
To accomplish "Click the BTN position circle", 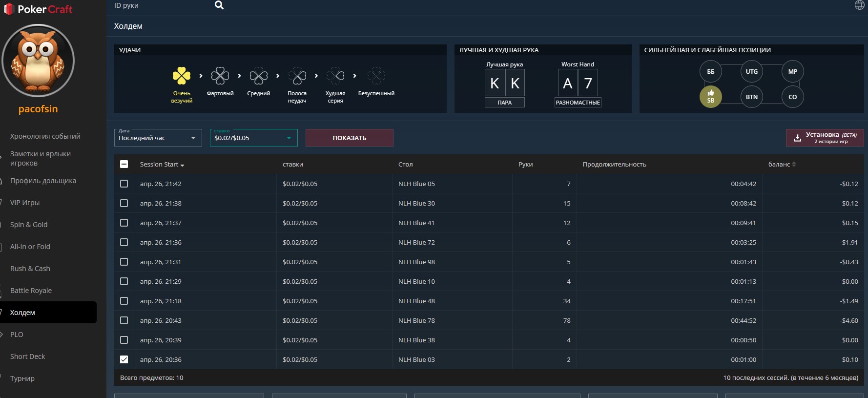I will click(752, 97).
